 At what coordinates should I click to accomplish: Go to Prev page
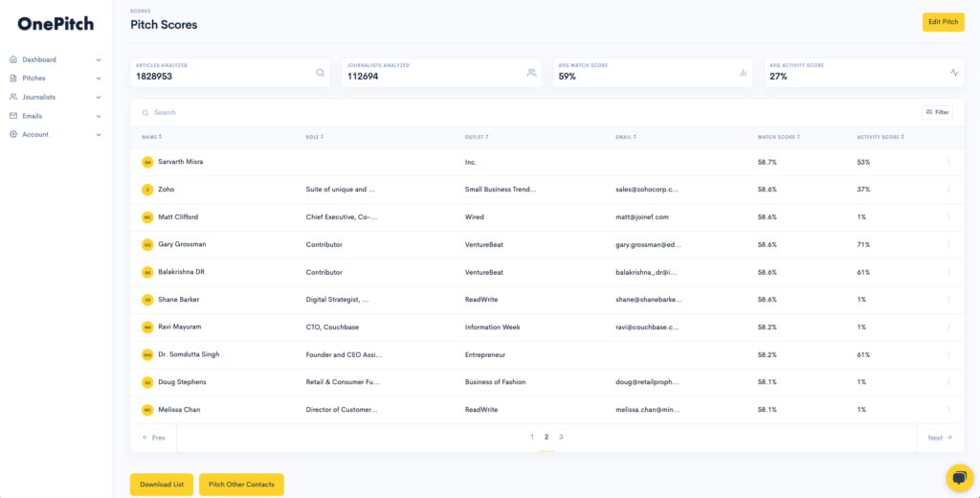point(154,438)
